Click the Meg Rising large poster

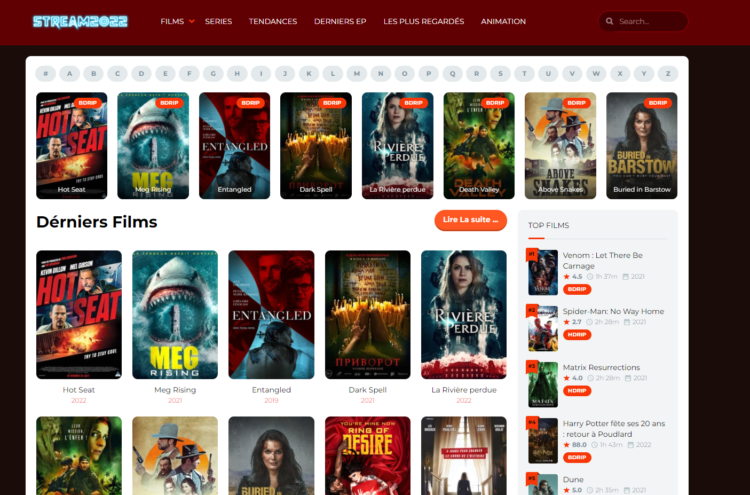coord(175,315)
